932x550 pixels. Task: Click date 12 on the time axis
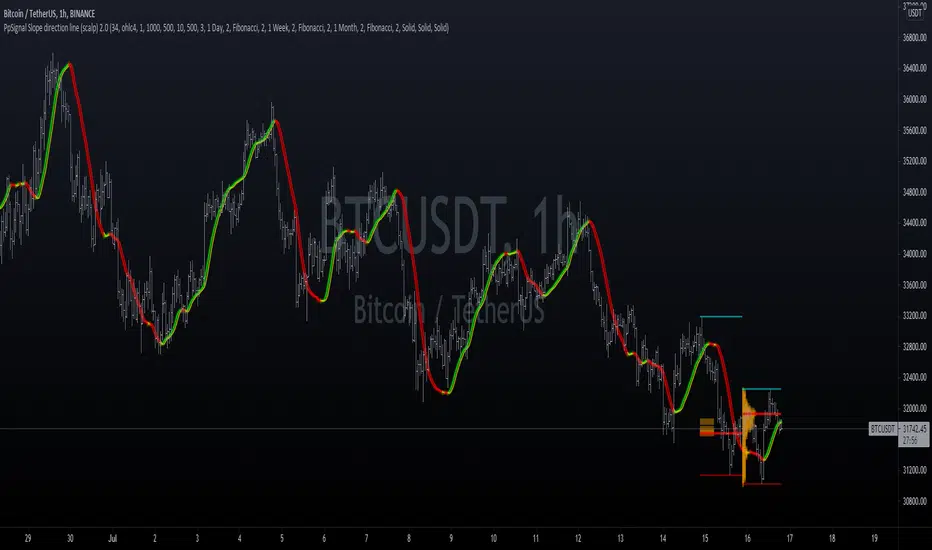pos(578,539)
